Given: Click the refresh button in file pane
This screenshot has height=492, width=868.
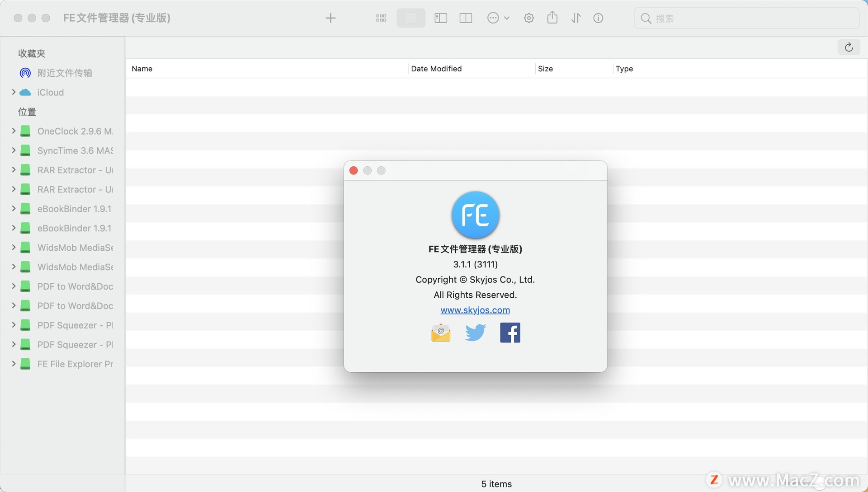Looking at the screenshot, I should pos(849,47).
